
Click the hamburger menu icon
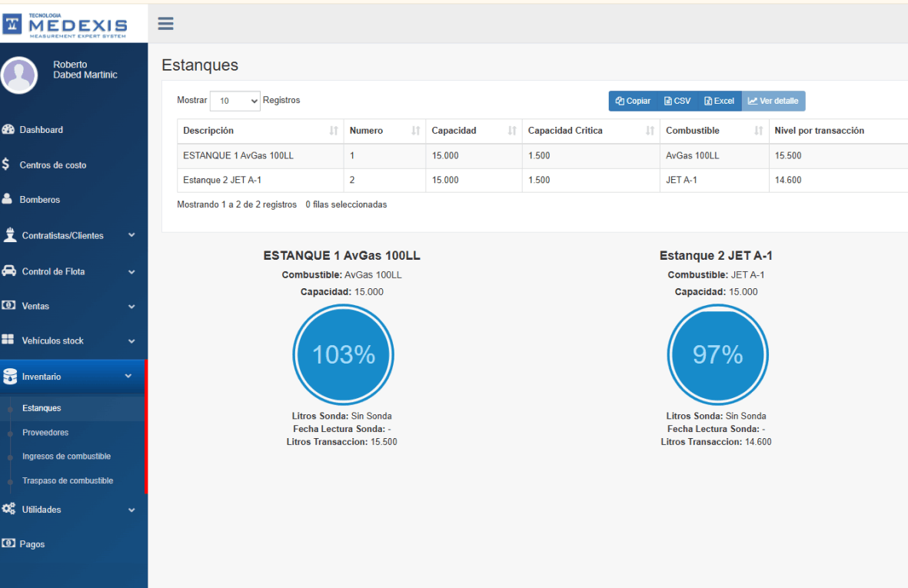coord(165,23)
